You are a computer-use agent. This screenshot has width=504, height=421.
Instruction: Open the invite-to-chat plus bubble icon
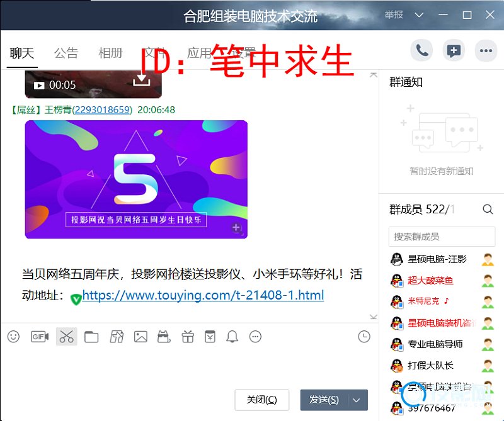(454, 50)
